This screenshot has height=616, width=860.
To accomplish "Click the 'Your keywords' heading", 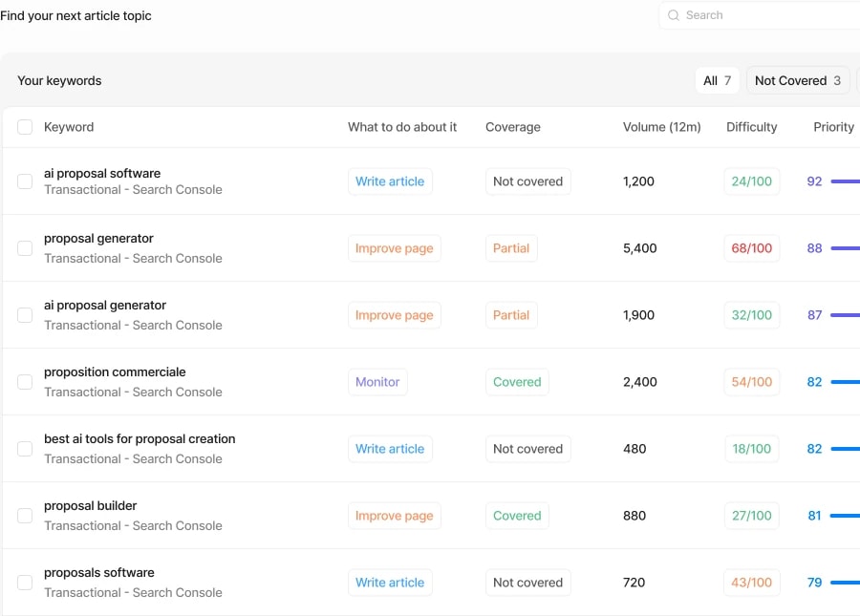I will click(x=59, y=80).
